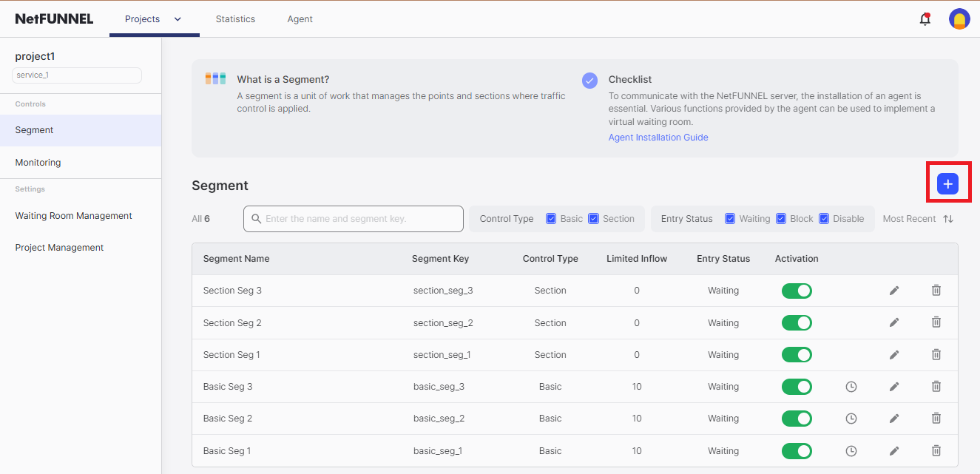Click the trash icon for Section Seg 3
The height and width of the screenshot is (474, 980).
[936, 290]
